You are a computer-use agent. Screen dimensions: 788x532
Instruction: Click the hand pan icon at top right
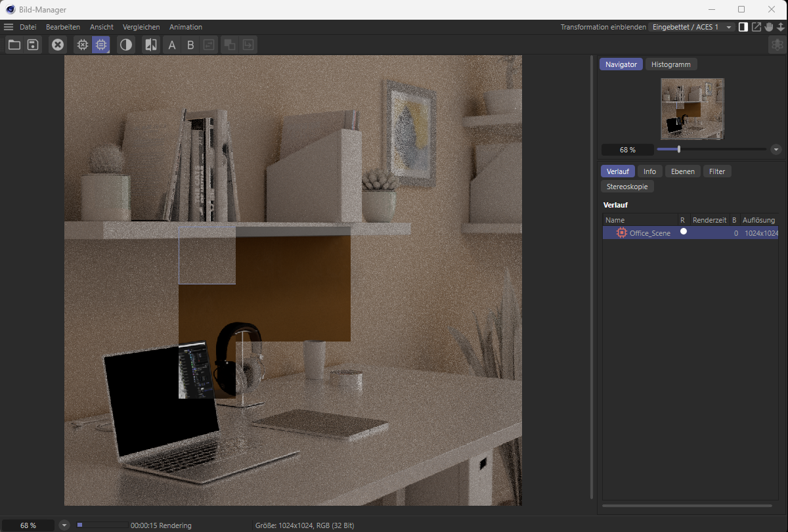[769, 27]
